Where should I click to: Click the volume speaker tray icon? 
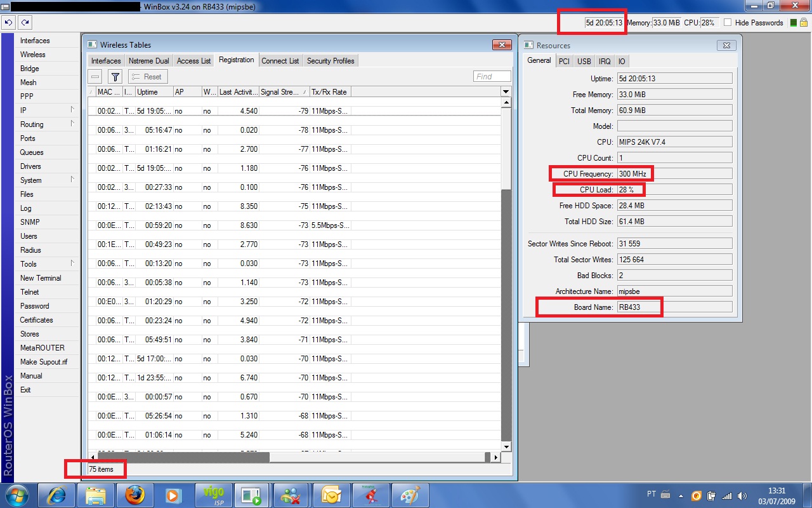742,495
